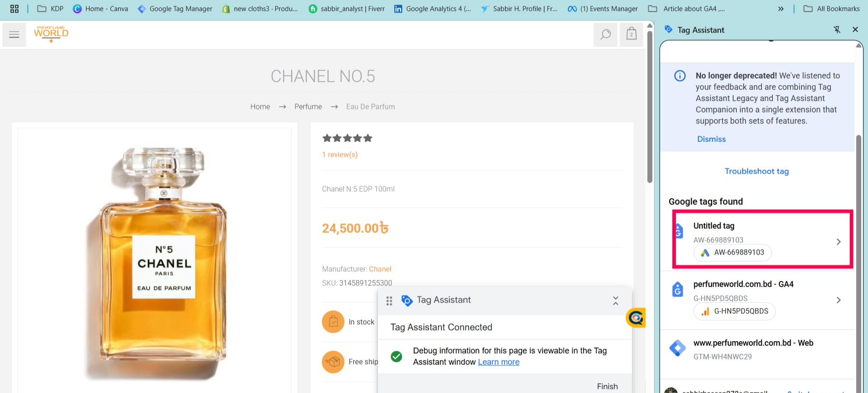868x393 pixels.
Task: Click Finish in the Tag Assistant popup
Action: coord(607,386)
